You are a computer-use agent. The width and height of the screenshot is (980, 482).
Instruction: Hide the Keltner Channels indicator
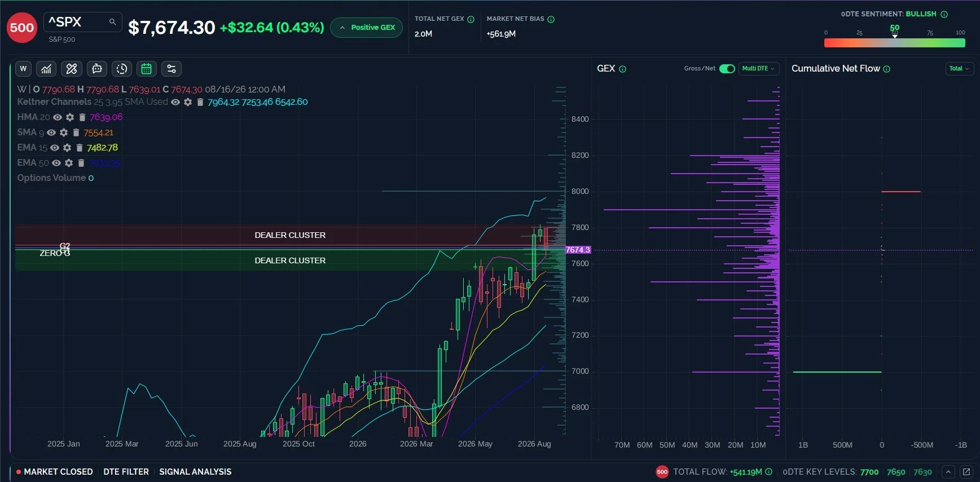coord(175,102)
